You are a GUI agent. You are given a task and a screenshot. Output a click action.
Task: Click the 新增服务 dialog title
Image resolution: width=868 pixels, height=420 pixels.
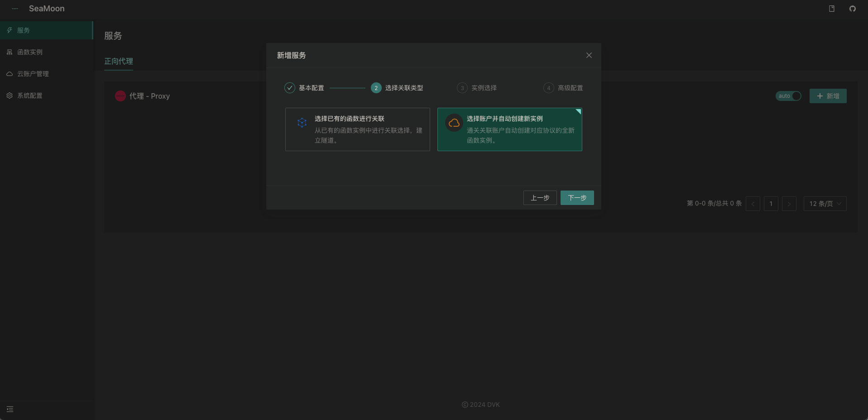pos(292,55)
